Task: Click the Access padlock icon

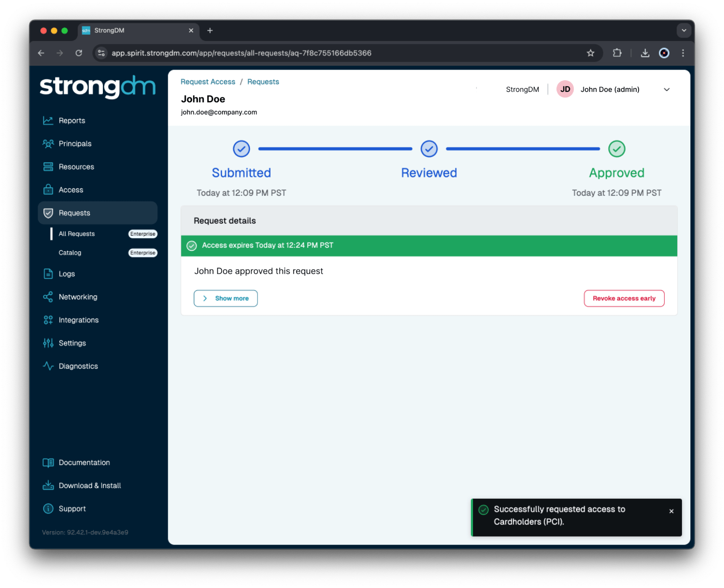Action: click(48, 189)
